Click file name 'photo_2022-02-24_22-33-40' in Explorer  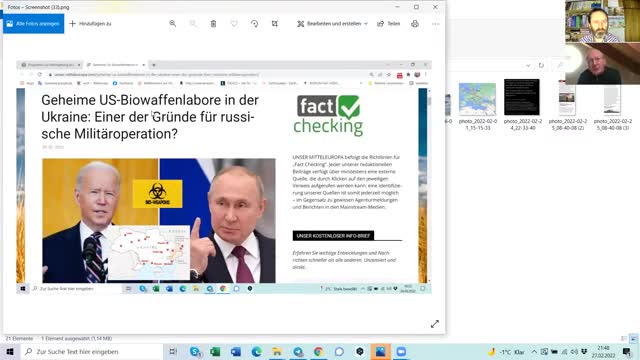pyautogui.click(x=523, y=124)
